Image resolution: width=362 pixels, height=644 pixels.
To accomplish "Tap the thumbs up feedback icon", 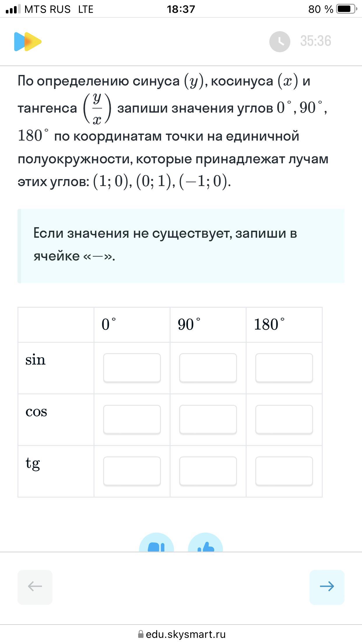I will pyautogui.click(x=205, y=543).
